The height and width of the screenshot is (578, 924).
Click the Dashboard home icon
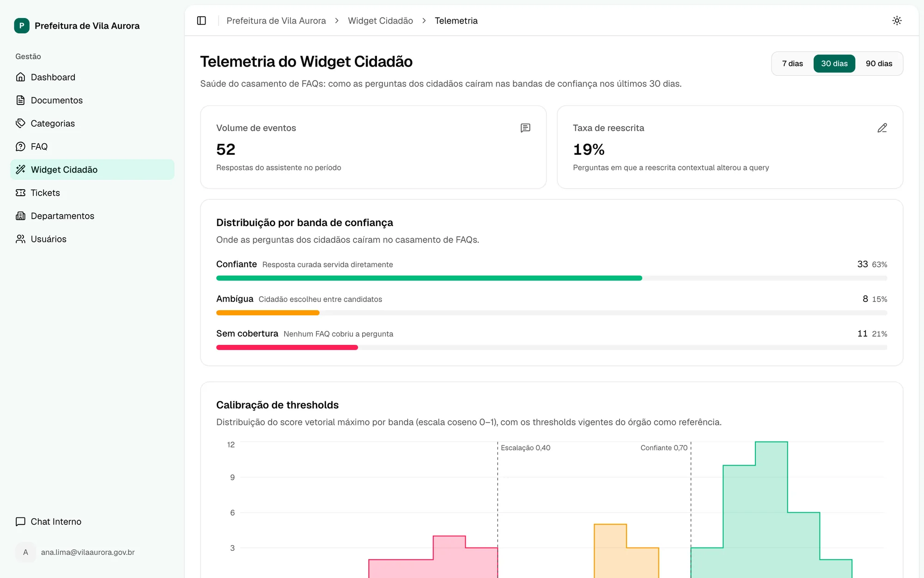[x=20, y=77]
